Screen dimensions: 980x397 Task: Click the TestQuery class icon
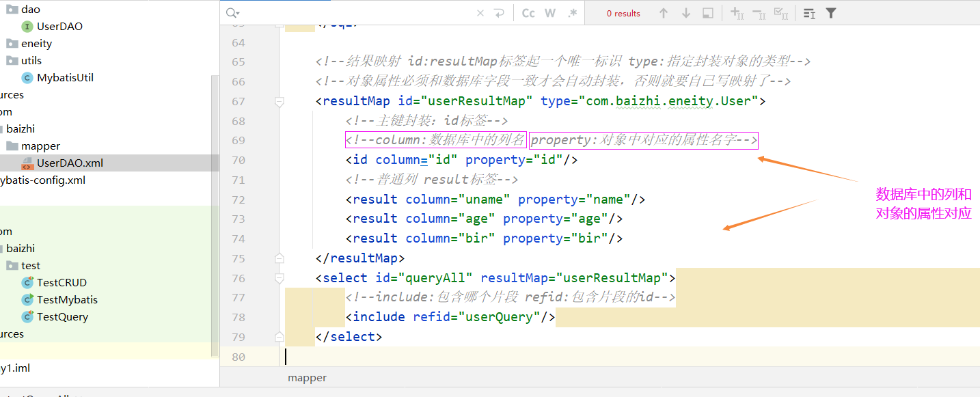pyautogui.click(x=27, y=317)
